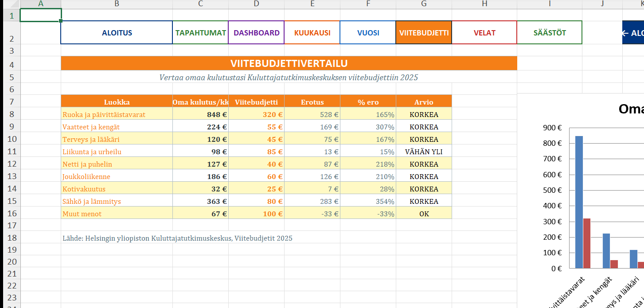The image size is (644, 308).
Task: Select column F header
Action: 368,4
